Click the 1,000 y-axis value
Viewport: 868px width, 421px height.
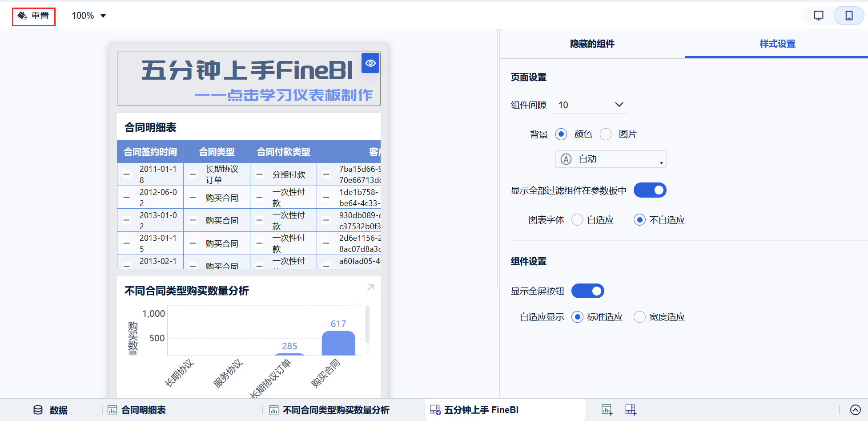pyautogui.click(x=153, y=314)
